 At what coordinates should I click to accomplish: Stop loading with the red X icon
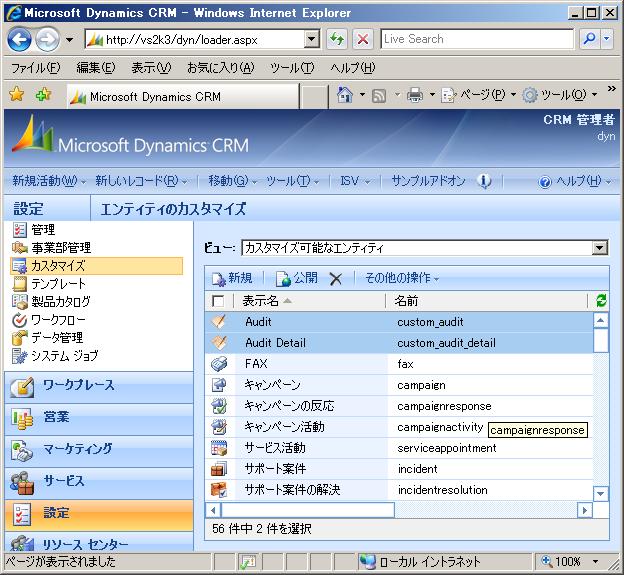[x=363, y=39]
